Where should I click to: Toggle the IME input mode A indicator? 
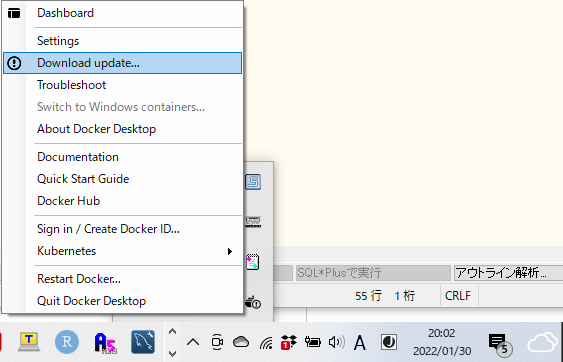[360, 343]
